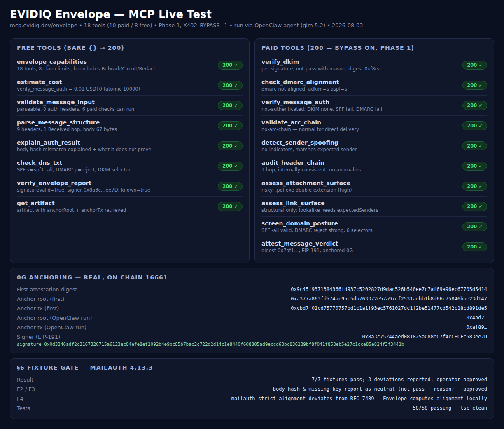Click the 200 badge for audit_header_chain
This screenshot has height=429, width=504.
click(474, 166)
